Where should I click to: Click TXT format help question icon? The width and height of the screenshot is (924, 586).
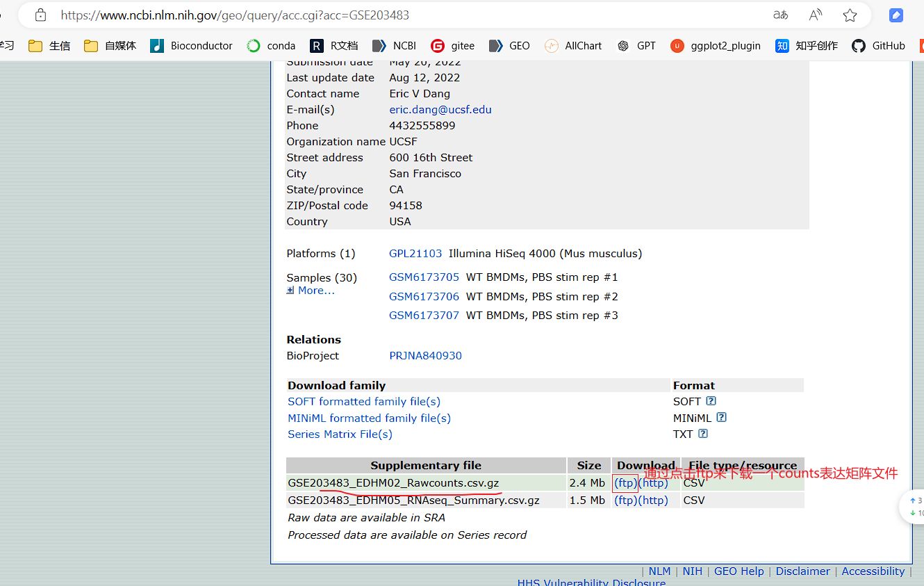pos(702,434)
